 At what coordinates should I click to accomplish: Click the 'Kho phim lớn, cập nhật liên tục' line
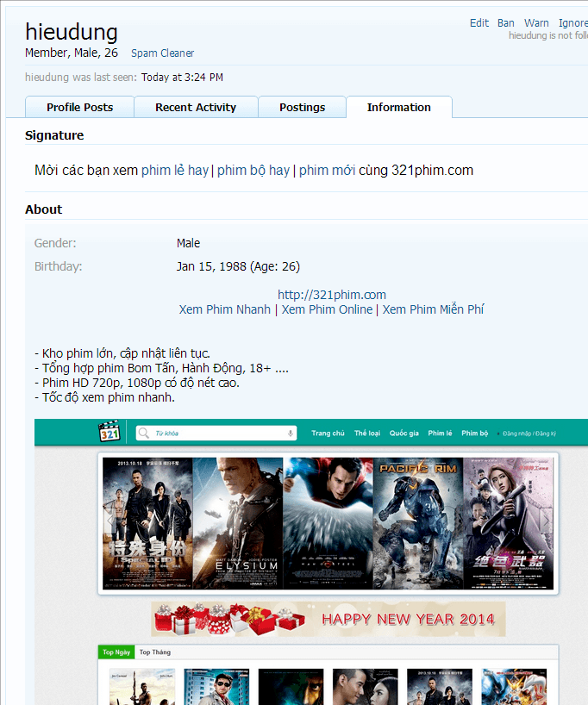coord(122,353)
